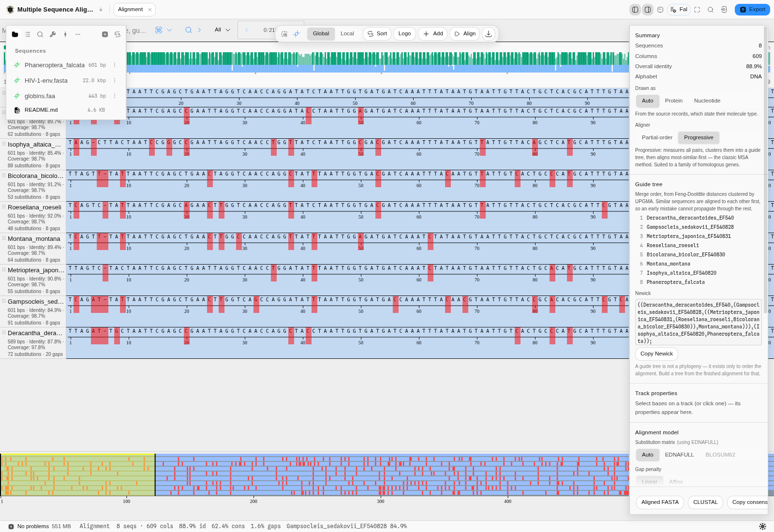Viewport: 774px width, 532px height.
Task: Select EDNAFULL substitution matrix
Action: [x=679, y=455]
